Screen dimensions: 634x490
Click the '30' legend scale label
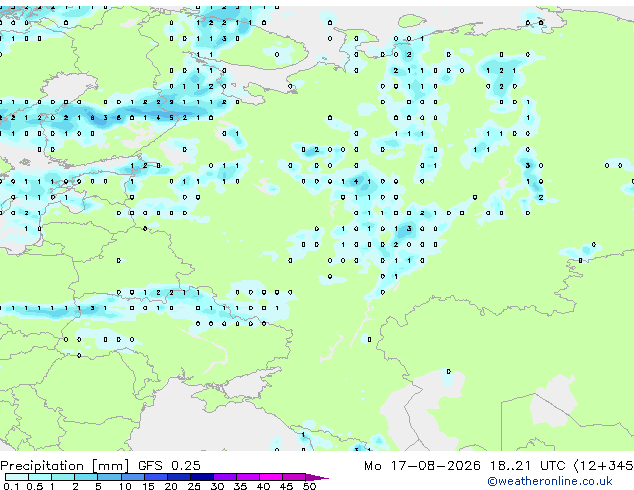pos(217,486)
